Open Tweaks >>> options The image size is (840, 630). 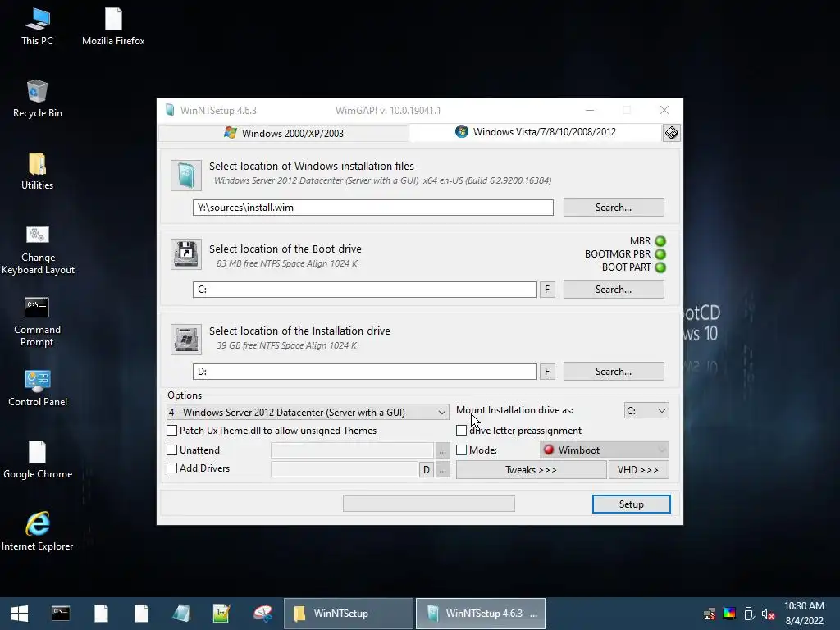pos(531,470)
